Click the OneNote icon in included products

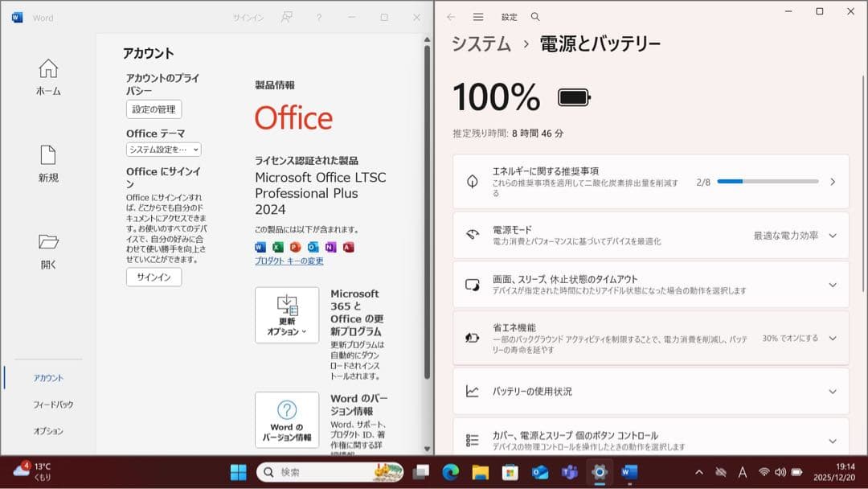click(x=330, y=247)
